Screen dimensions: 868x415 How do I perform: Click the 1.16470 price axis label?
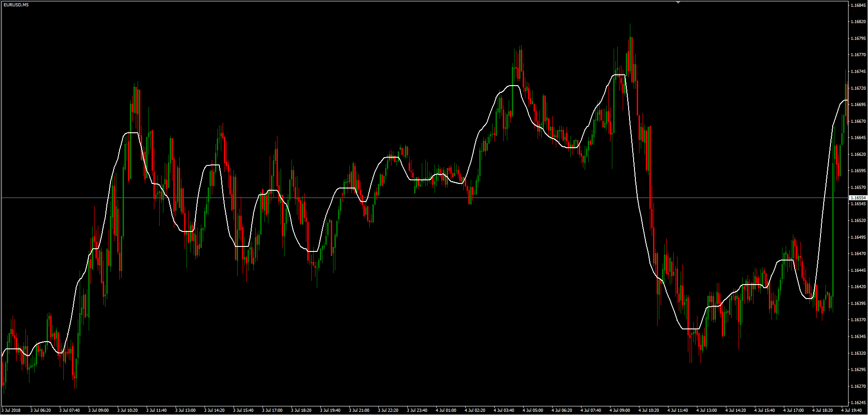858,254
